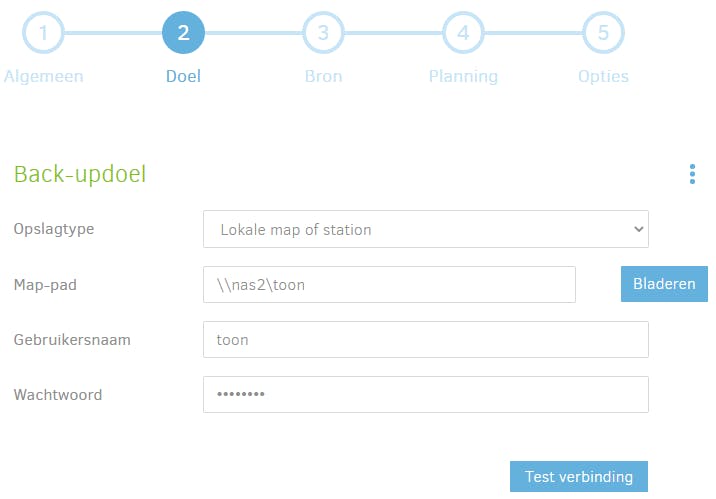Switch to the Planning step label
The height and width of the screenshot is (499, 716).
[x=463, y=76]
